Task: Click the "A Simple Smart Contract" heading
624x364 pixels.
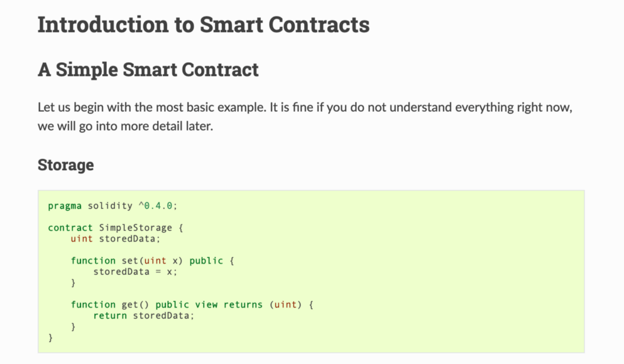Action: tap(148, 69)
